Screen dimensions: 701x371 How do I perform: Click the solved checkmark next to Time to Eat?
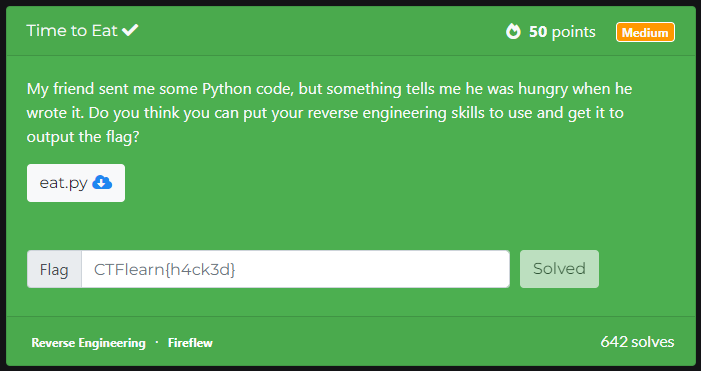130,30
